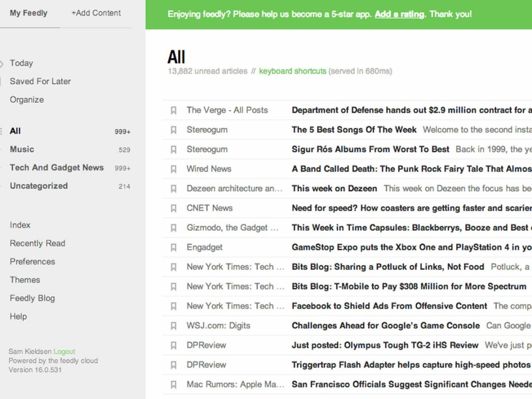This screenshot has height=399, width=532.
Task: Open 'Just posted: Olympus Tough TG-2 iHS Review'
Action: 385,345
